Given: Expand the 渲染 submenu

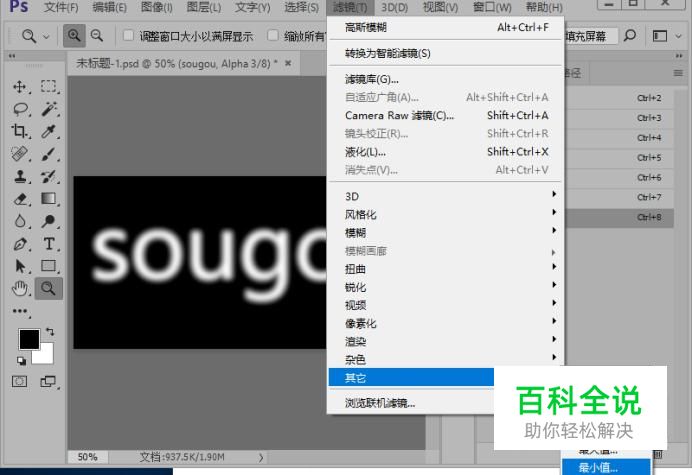Looking at the screenshot, I should pyautogui.click(x=445, y=341).
